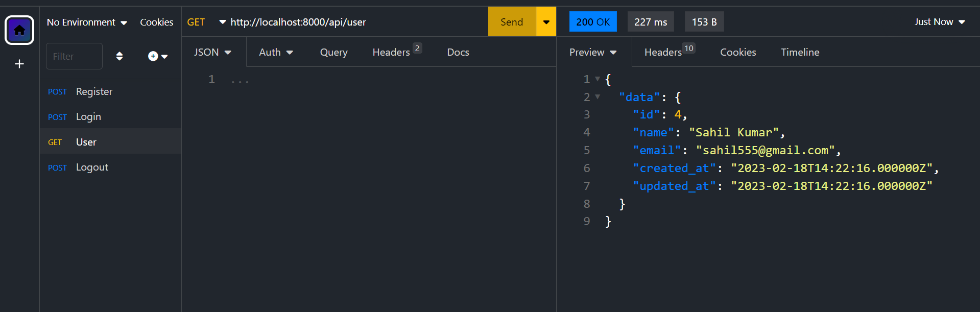Click the Cookies button in sidebar header
The image size is (980, 312).
click(x=156, y=22)
